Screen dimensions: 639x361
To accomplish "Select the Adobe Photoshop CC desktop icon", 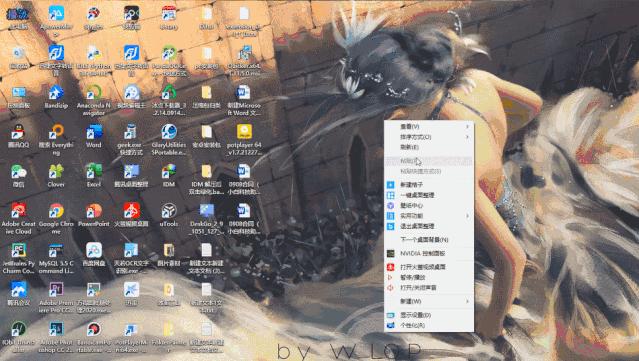I will pyautogui.click(x=56, y=337).
